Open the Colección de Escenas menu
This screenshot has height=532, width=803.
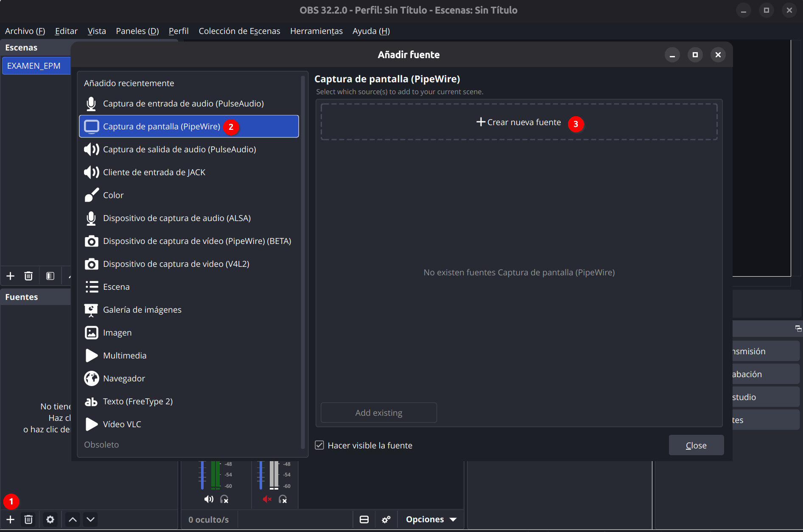click(239, 31)
